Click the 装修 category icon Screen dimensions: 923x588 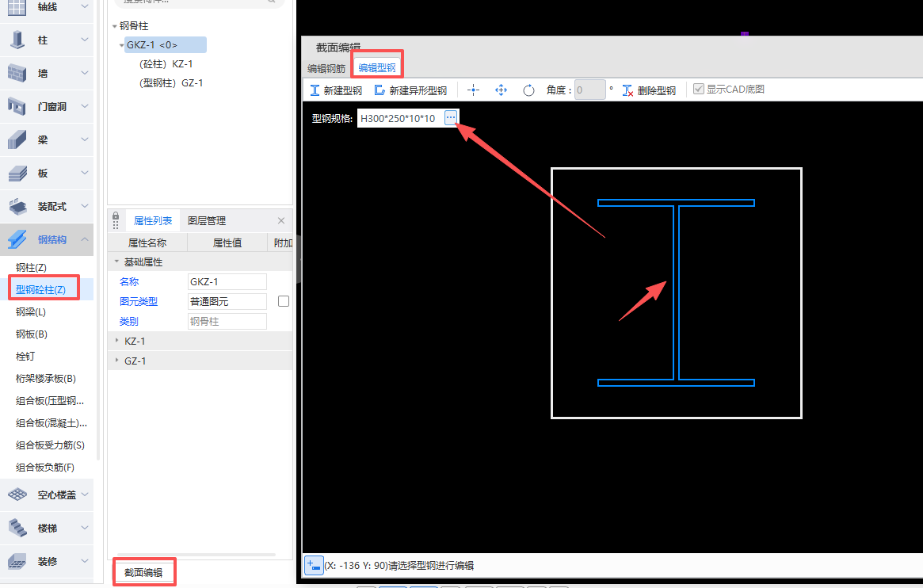click(17, 561)
